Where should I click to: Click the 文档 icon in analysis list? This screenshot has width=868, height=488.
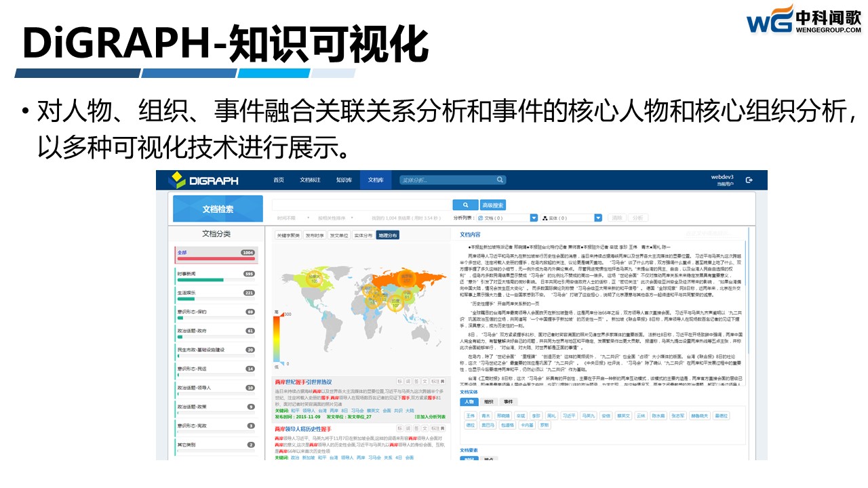click(480, 218)
